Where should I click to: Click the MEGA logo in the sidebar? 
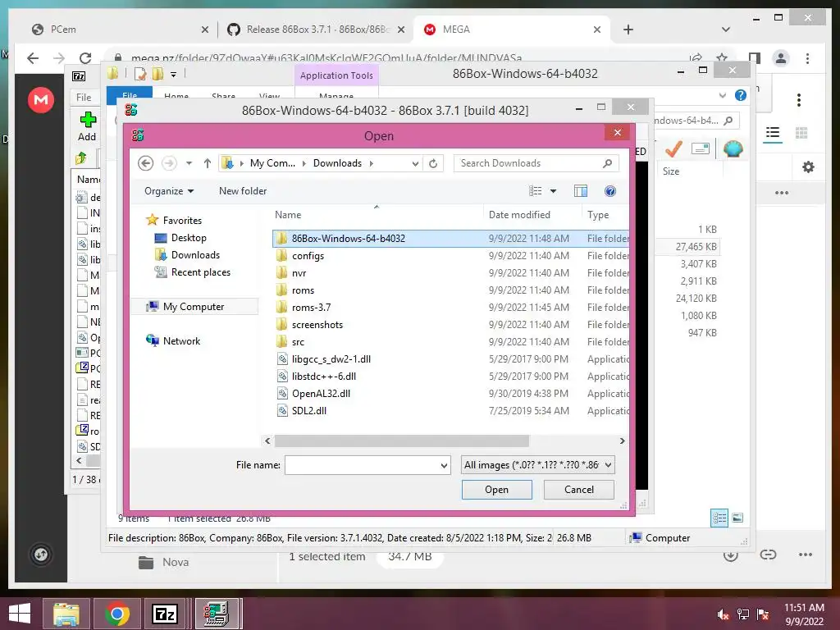pyautogui.click(x=41, y=100)
